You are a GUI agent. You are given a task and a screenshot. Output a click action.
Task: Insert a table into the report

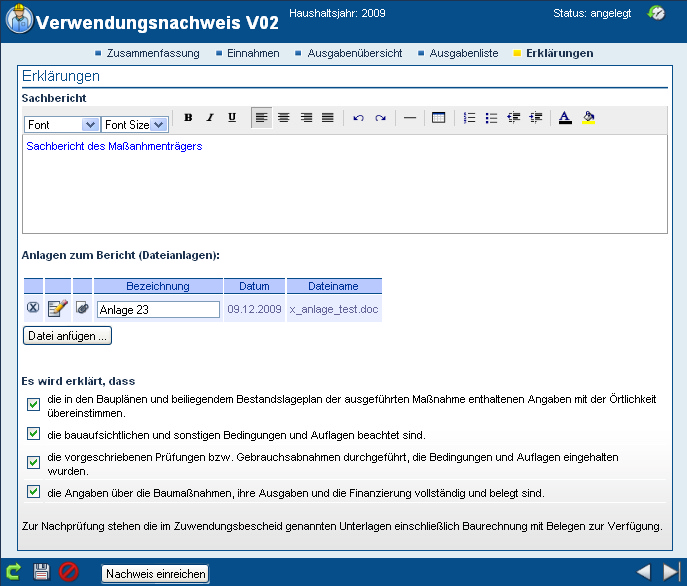tap(439, 117)
